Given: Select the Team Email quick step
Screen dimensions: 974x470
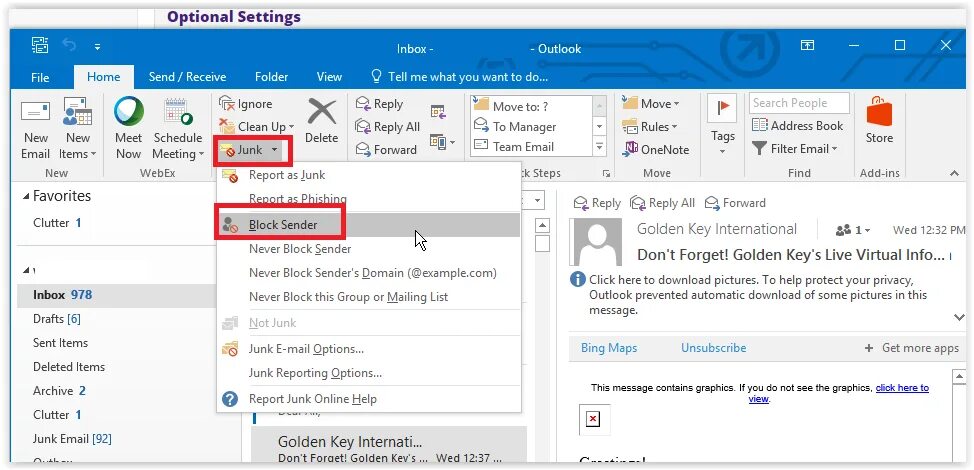Looking at the screenshot, I should pos(530,147).
